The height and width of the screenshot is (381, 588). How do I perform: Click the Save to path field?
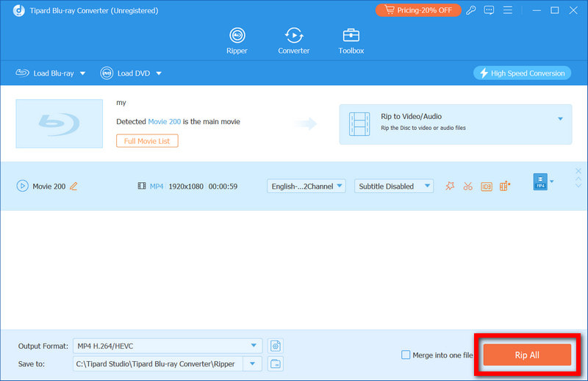(158, 364)
